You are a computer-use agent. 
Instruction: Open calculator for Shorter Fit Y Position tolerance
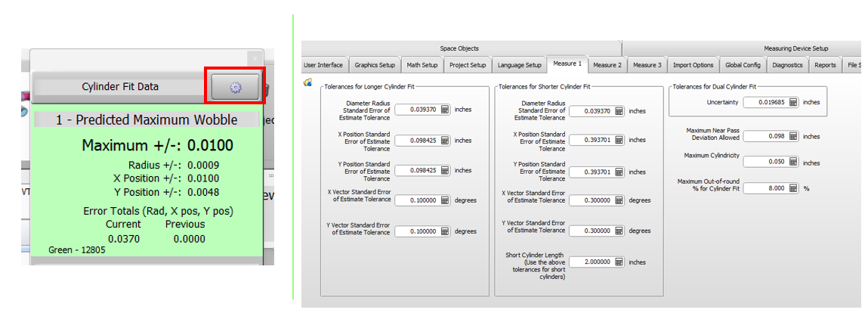(619, 172)
